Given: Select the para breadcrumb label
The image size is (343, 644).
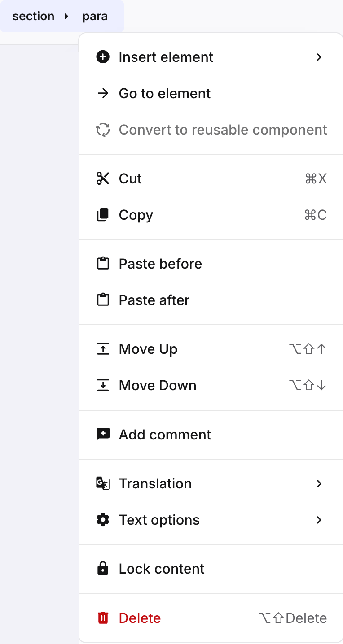Looking at the screenshot, I should tap(95, 16).
